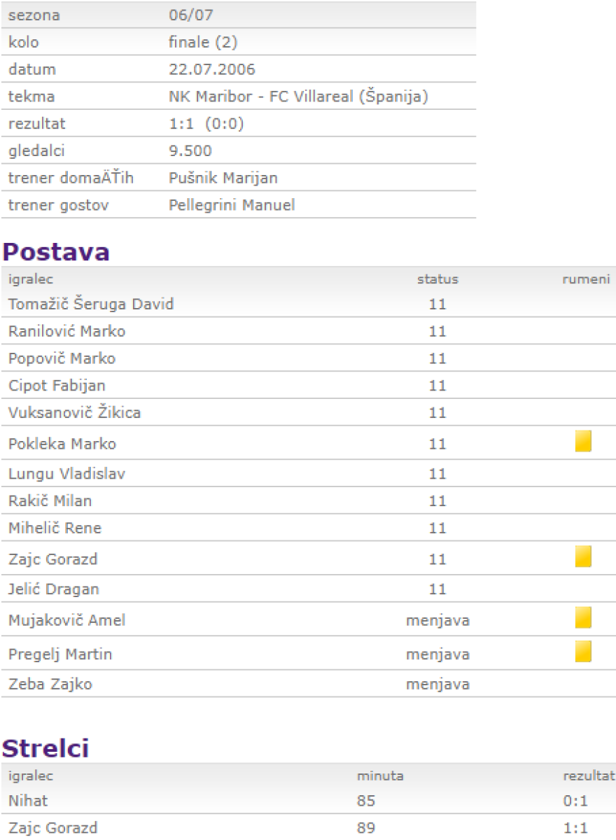Select Zajc Gorazd in the Strelci table

pyautogui.click(x=53, y=829)
